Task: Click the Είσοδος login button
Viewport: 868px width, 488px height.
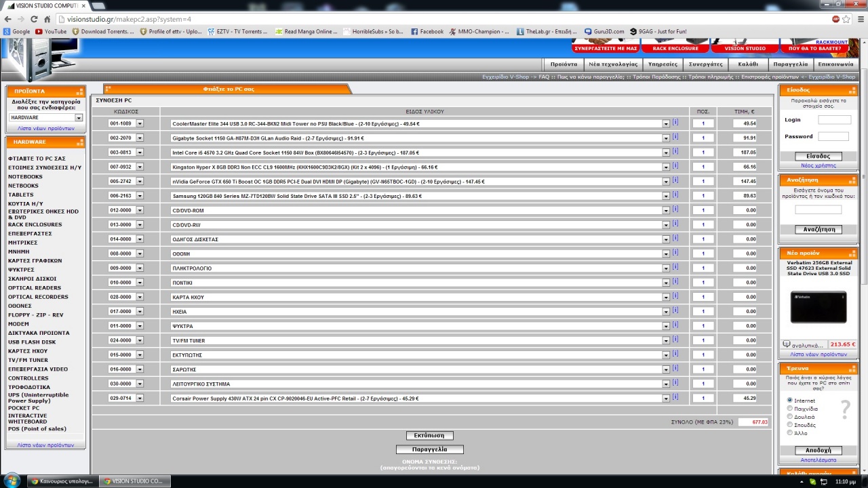Action: pos(818,156)
